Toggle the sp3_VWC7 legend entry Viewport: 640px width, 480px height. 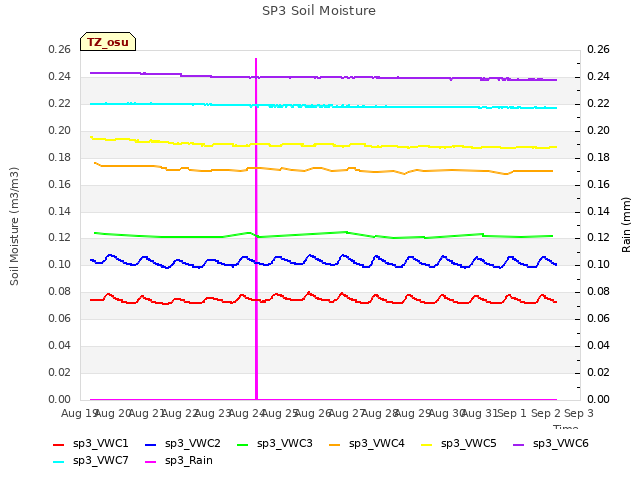(91, 461)
